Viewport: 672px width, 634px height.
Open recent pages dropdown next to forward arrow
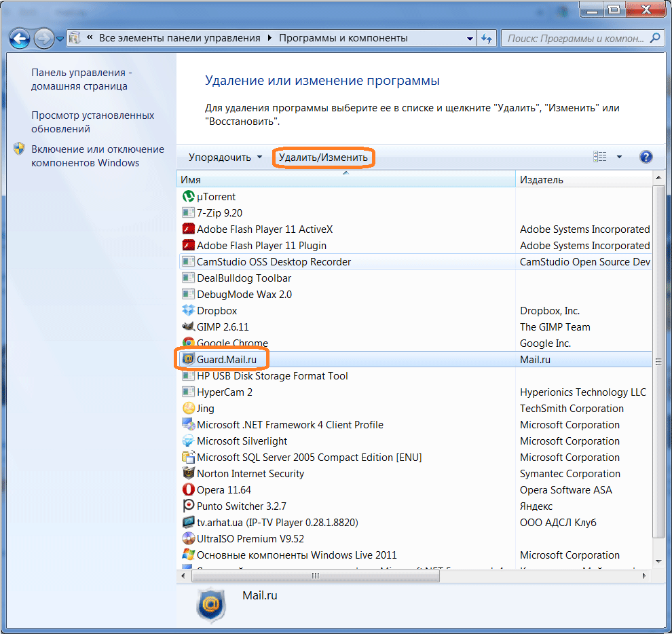pos(60,39)
